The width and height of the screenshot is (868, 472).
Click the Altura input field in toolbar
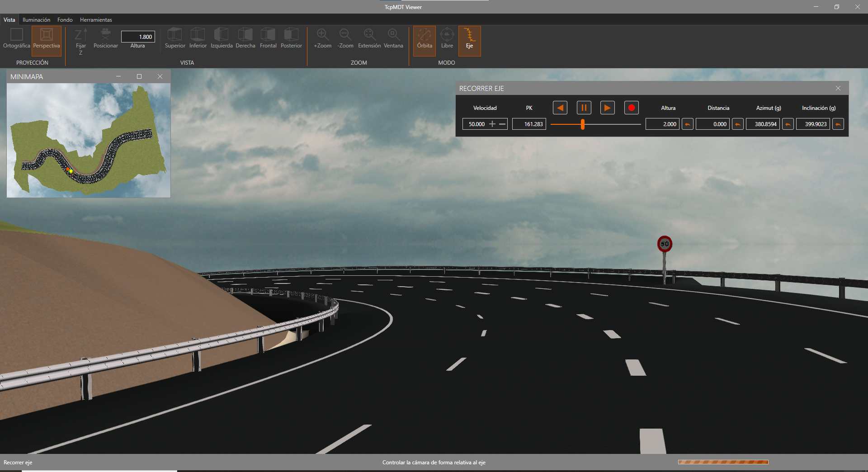[x=138, y=37]
